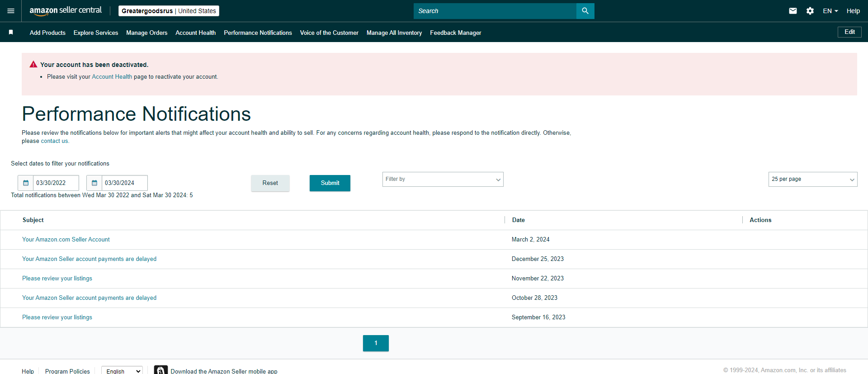Click the date cell 'March 2, 2024'
The width and height of the screenshot is (868, 374).
(531, 240)
